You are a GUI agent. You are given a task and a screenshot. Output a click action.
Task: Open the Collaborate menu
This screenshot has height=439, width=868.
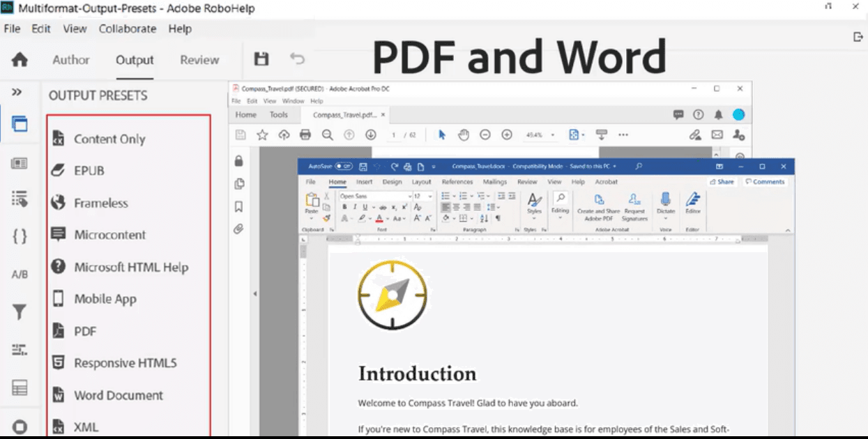pos(128,29)
